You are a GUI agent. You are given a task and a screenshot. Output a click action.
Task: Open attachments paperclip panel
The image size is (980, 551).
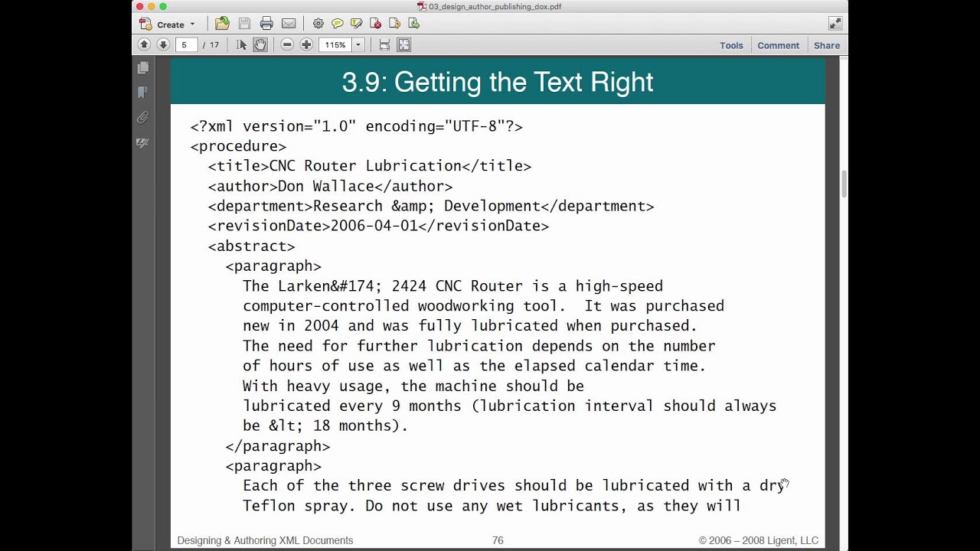point(142,118)
